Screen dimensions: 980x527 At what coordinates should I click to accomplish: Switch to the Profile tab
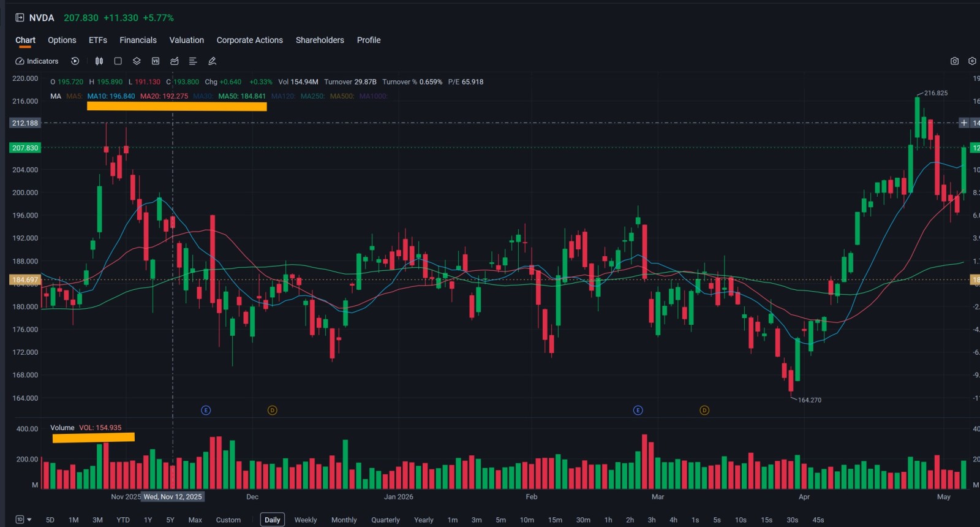369,40
